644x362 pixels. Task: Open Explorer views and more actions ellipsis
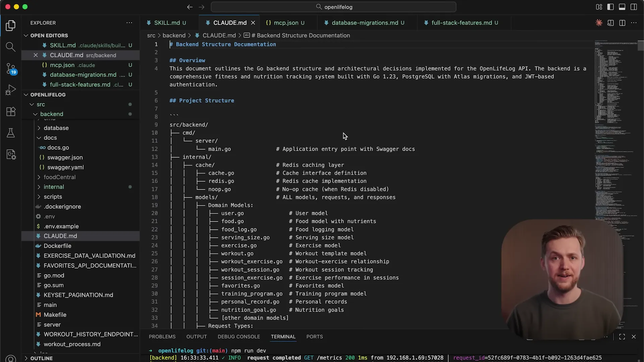(x=129, y=23)
